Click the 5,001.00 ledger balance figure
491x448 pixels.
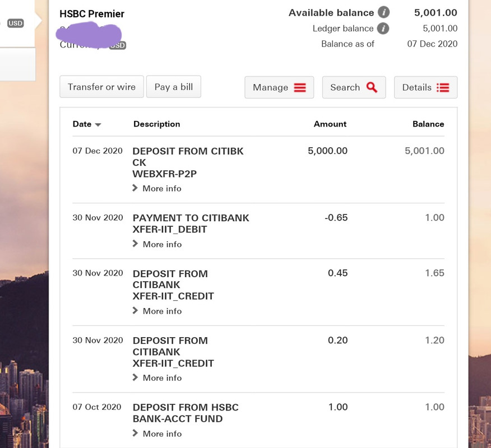[x=440, y=28]
